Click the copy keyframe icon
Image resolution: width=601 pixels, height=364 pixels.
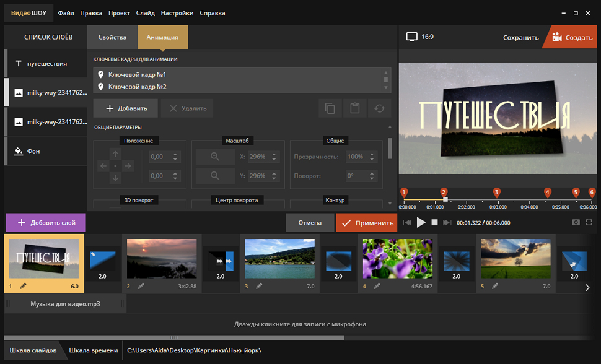click(x=330, y=108)
